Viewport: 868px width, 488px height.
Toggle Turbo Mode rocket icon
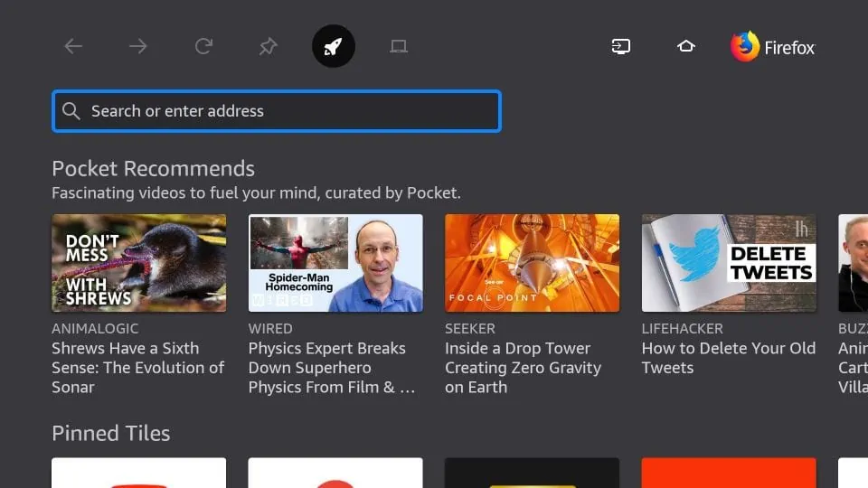tap(334, 46)
